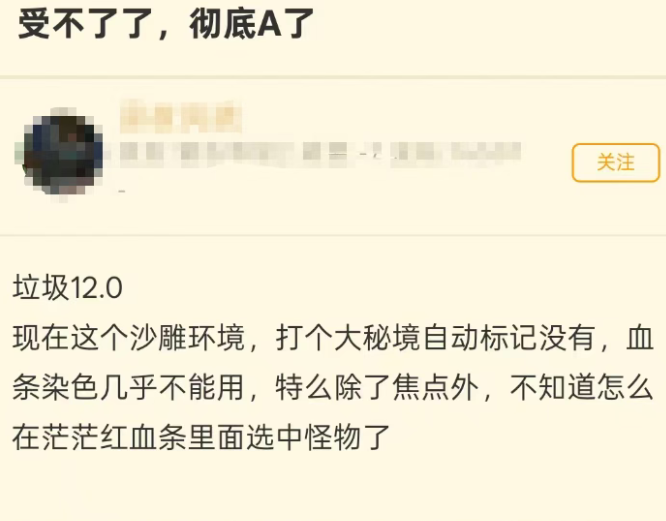Image resolution: width=666 pixels, height=521 pixels.
Task: Click the phrase "条染色几乎不能用"
Action: [129, 387]
